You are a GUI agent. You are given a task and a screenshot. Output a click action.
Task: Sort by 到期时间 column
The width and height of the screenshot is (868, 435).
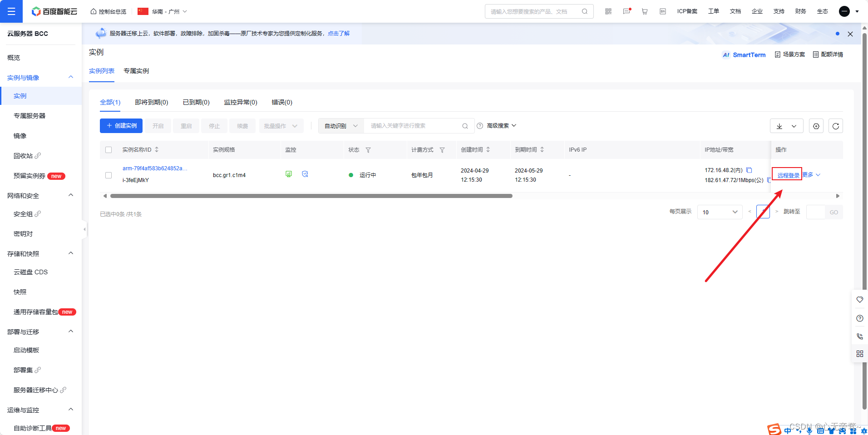coord(542,149)
